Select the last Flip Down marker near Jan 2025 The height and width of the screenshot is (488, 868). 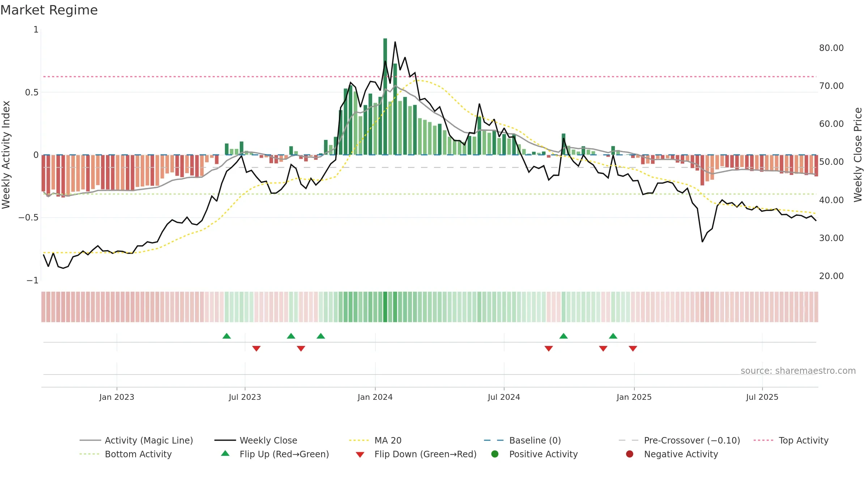coord(633,348)
